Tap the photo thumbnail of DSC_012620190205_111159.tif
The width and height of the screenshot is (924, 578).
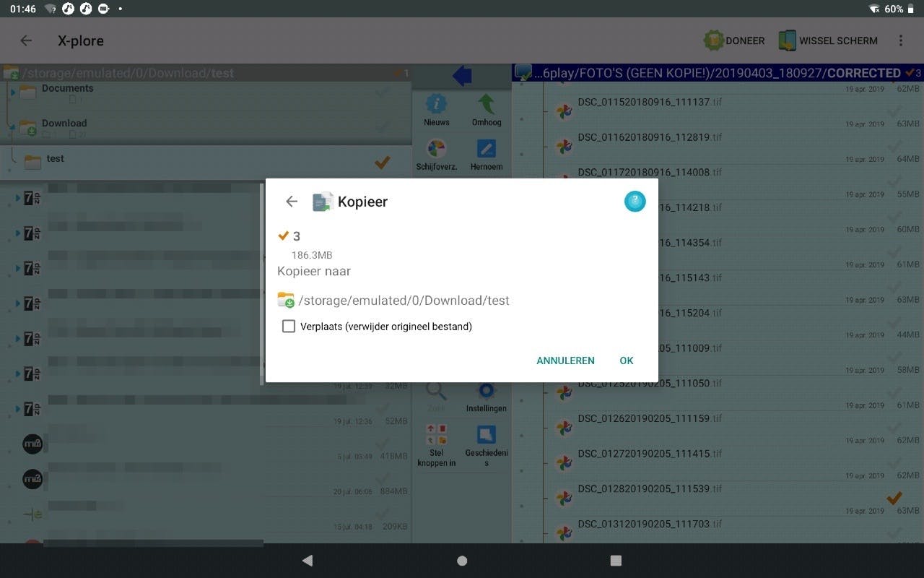[x=563, y=428]
